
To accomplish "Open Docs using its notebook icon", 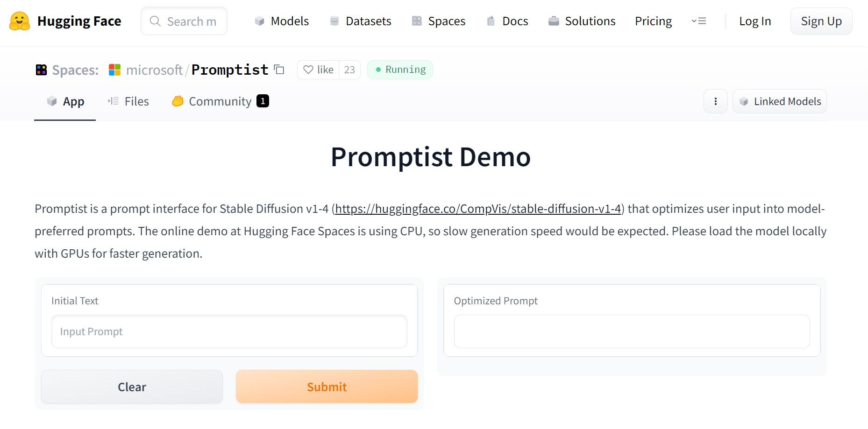I will tap(490, 21).
